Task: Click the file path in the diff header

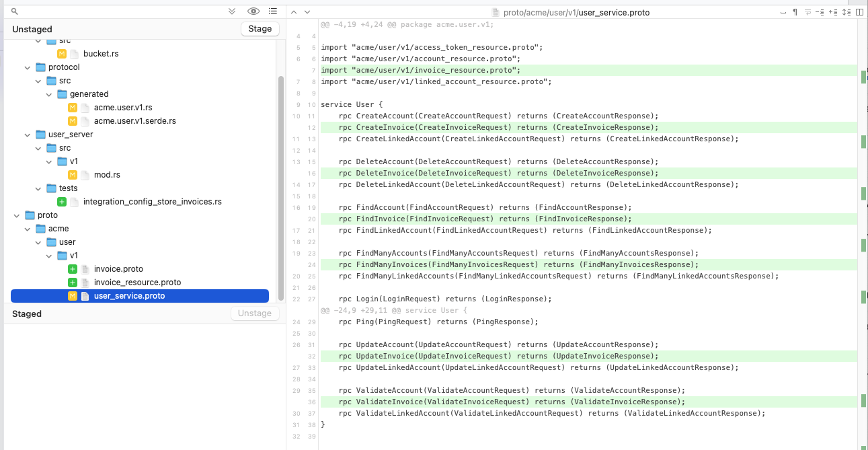Action: point(576,12)
